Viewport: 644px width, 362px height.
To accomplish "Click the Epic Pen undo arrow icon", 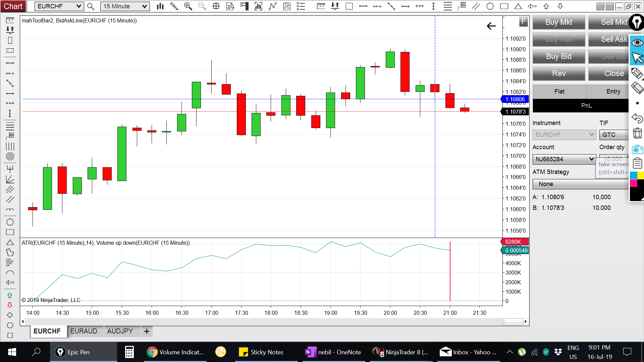I will (x=637, y=118).
